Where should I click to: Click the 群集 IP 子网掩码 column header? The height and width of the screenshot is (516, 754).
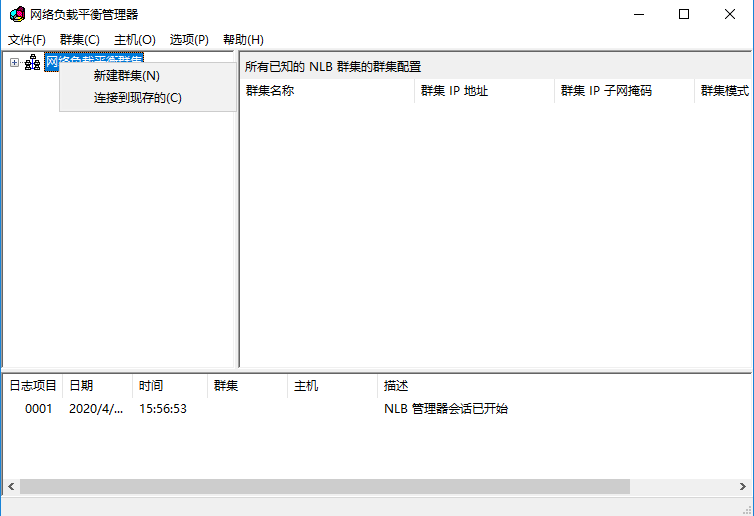click(x=624, y=91)
